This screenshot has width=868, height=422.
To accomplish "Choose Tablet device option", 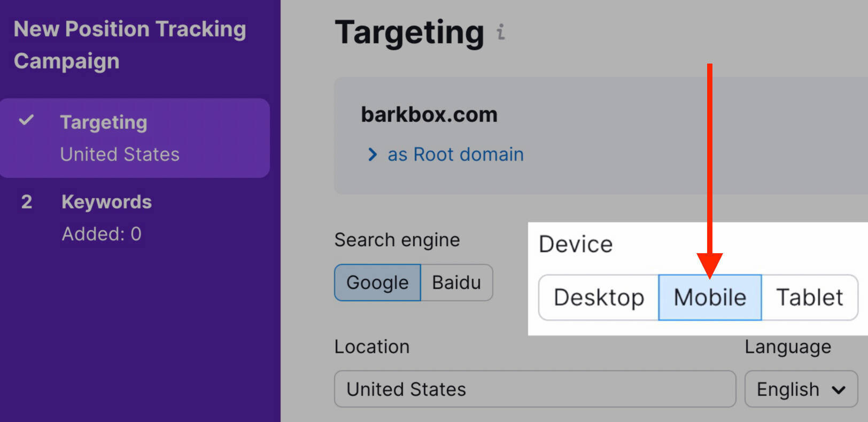I will pos(809,298).
